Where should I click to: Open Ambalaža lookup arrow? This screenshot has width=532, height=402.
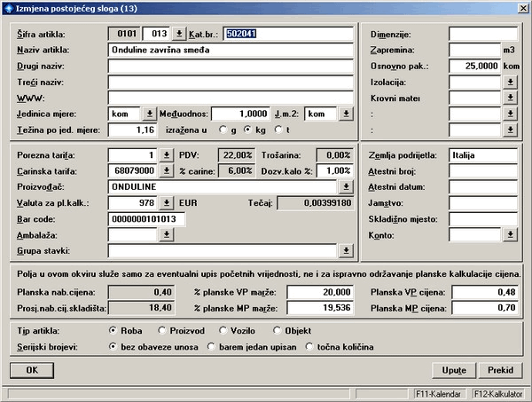tap(167, 234)
